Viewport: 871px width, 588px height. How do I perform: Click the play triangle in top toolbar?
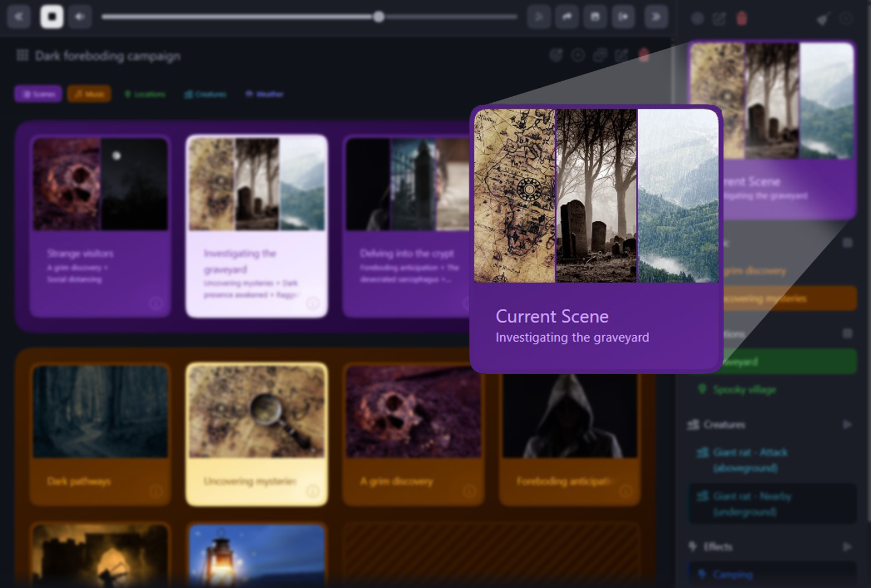point(539,17)
